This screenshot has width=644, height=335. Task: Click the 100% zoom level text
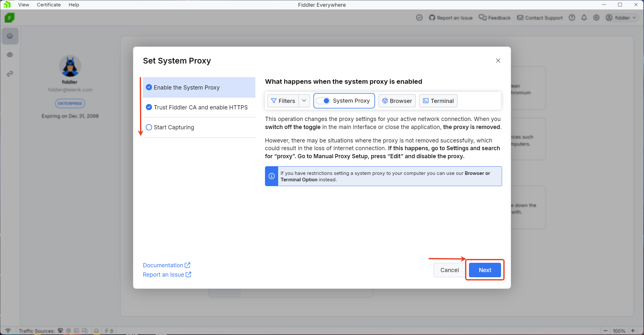(x=619, y=331)
